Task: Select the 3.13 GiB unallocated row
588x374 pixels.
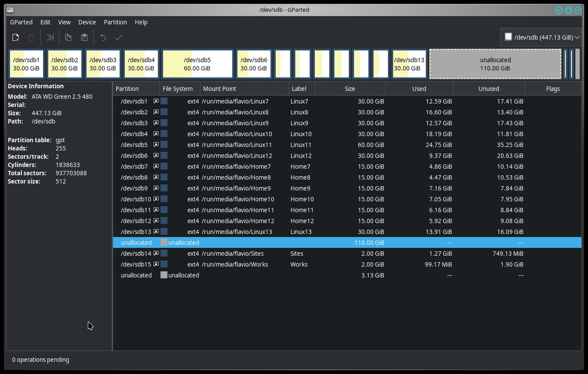Action: [x=347, y=275]
